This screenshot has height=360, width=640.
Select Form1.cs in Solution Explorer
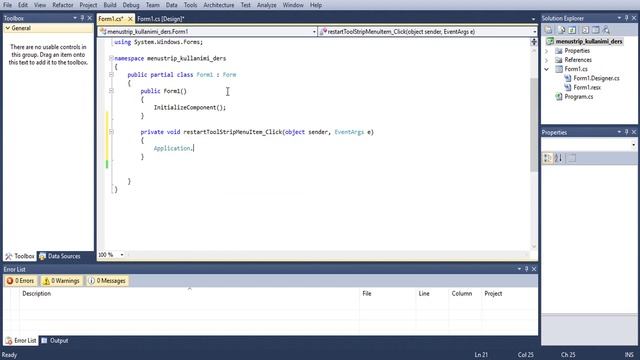576,69
